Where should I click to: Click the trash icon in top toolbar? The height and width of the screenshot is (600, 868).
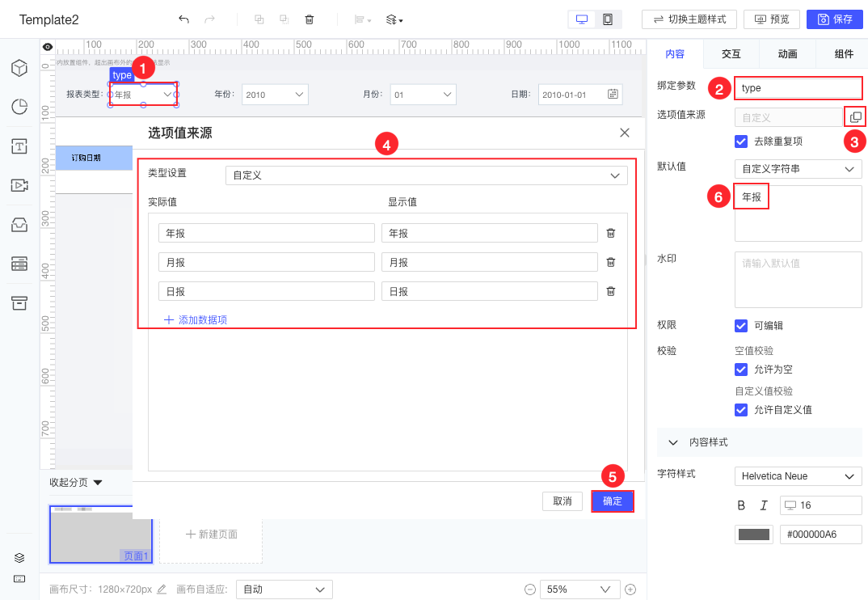tap(310, 19)
